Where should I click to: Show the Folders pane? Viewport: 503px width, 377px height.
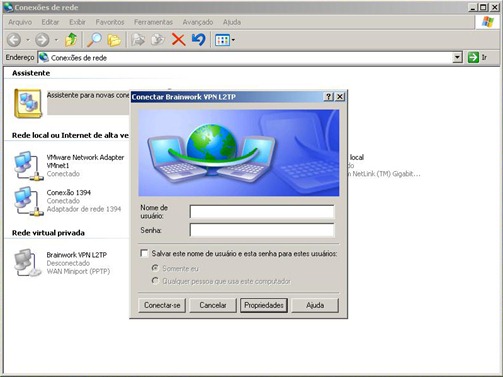tap(114, 40)
